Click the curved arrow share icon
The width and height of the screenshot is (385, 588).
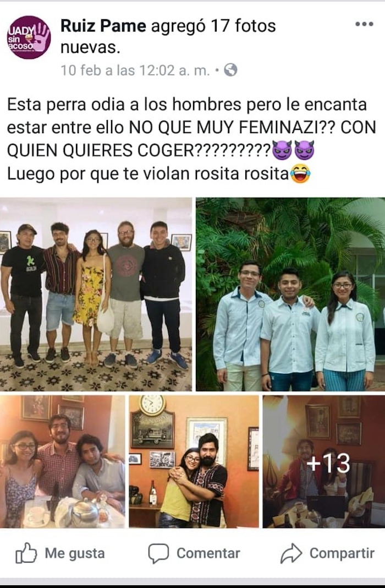tap(291, 553)
